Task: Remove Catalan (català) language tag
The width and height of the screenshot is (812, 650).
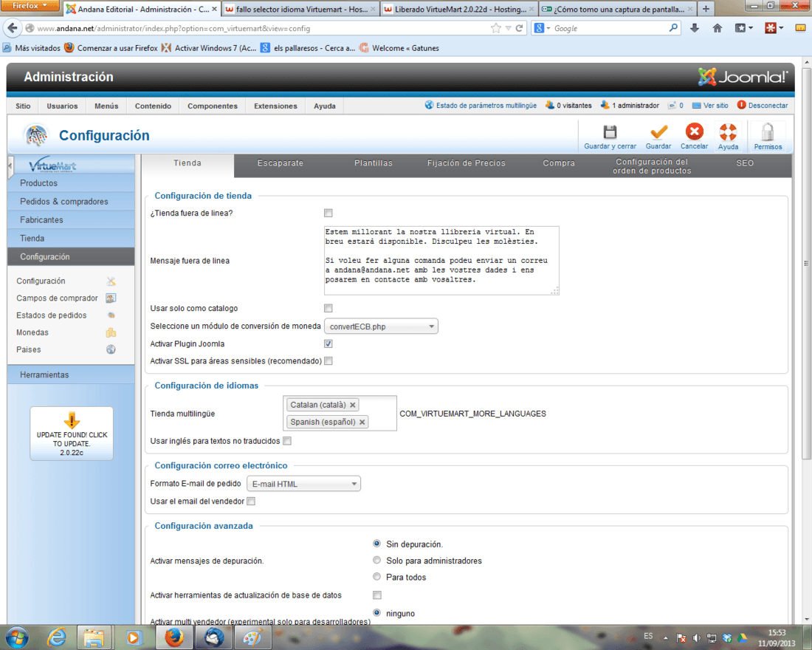Action: point(353,405)
